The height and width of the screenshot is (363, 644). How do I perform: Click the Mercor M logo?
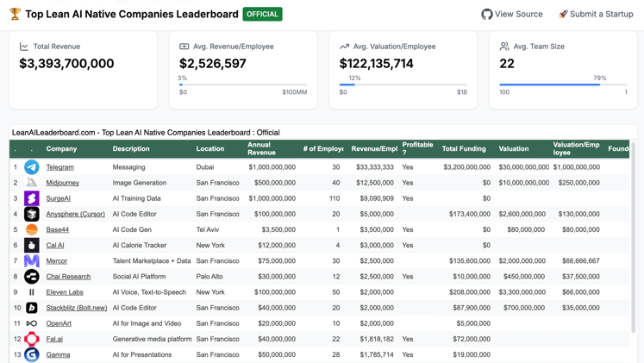tap(32, 260)
